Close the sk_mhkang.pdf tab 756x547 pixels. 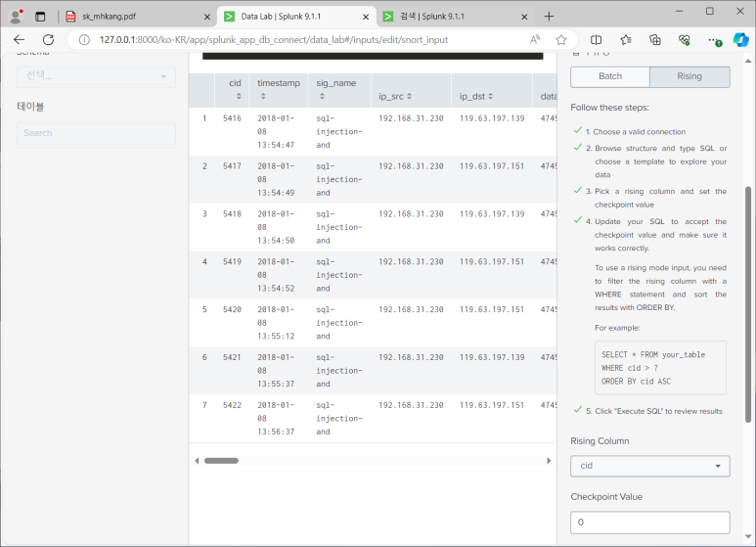point(206,17)
